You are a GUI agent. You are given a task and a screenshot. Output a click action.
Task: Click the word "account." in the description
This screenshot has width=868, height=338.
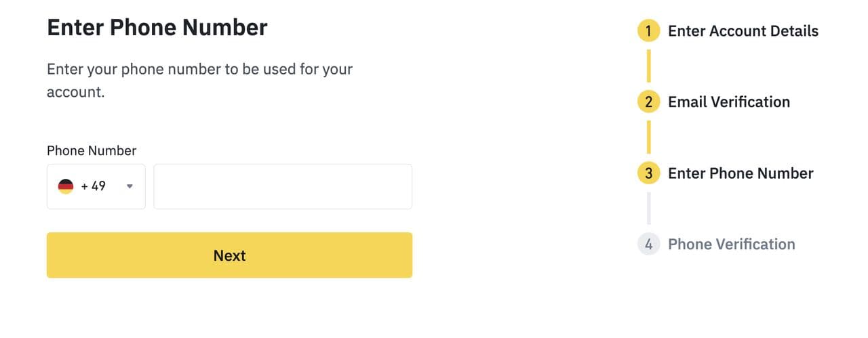tap(75, 92)
